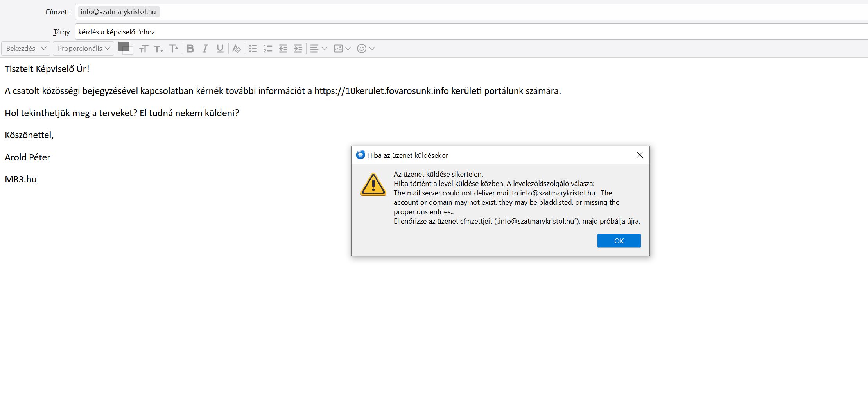868x411 pixels.
Task: Click the increase font size icon
Action: point(174,49)
